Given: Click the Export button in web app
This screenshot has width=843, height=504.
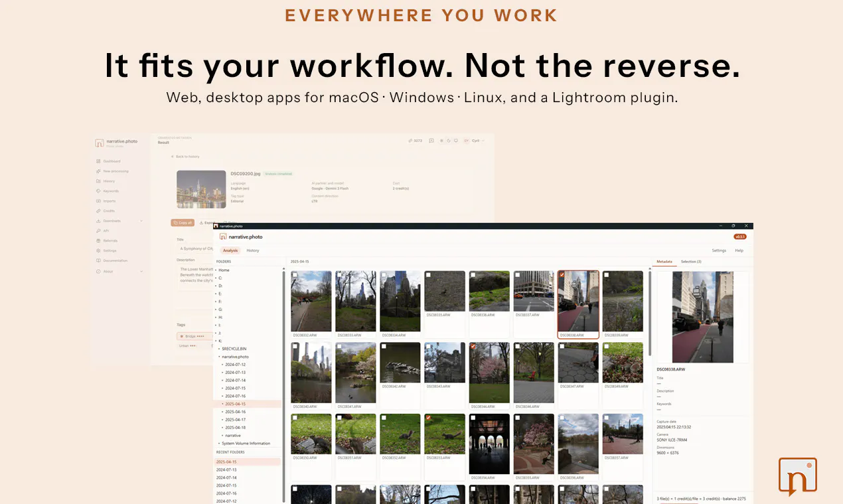Looking at the screenshot, I should 207,223.
